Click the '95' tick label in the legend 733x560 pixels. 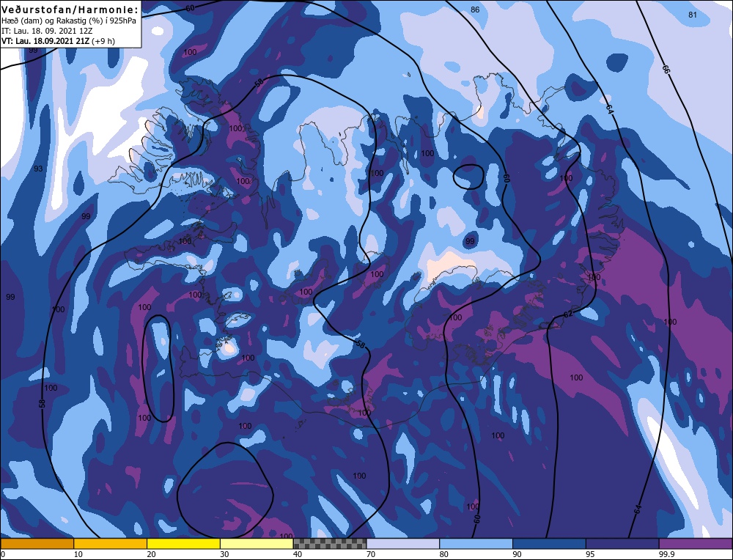(591, 554)
